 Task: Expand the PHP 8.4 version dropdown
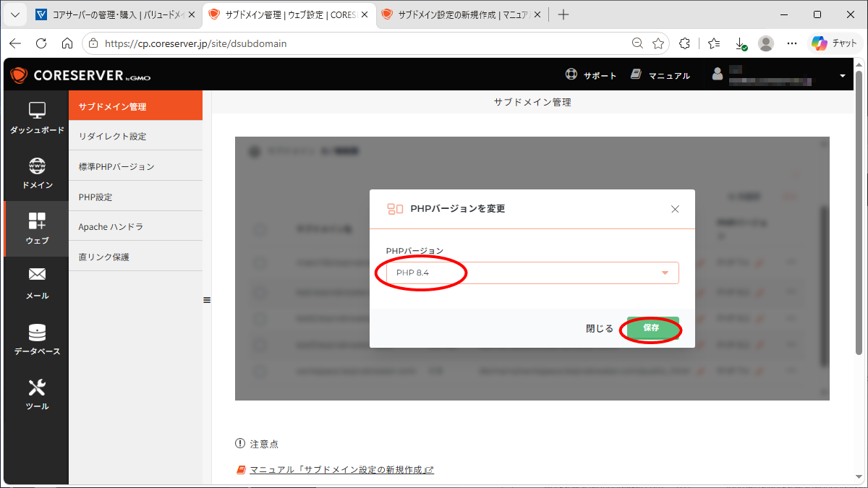532,273
